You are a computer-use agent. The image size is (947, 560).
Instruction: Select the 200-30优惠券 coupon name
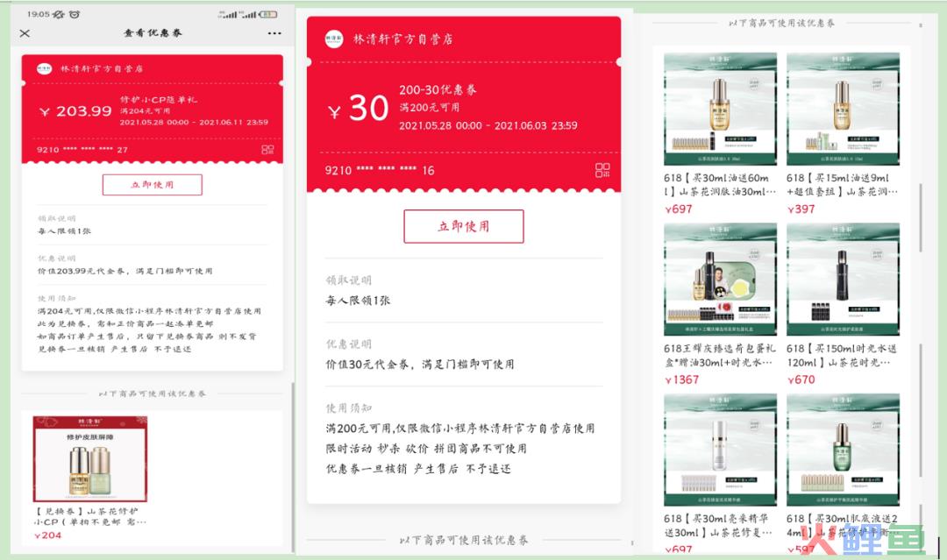(x=438, y=90)
